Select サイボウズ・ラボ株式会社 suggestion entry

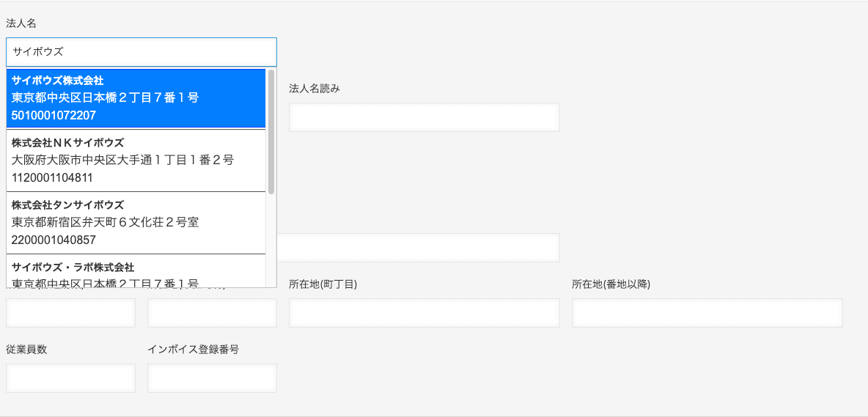point(136,271)
